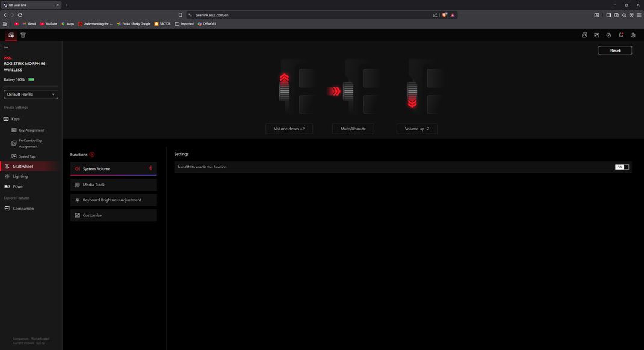Viewport: 644px width, 350px height.
Task: Click the share icon in address bar
Action: [x=435, y=15]
